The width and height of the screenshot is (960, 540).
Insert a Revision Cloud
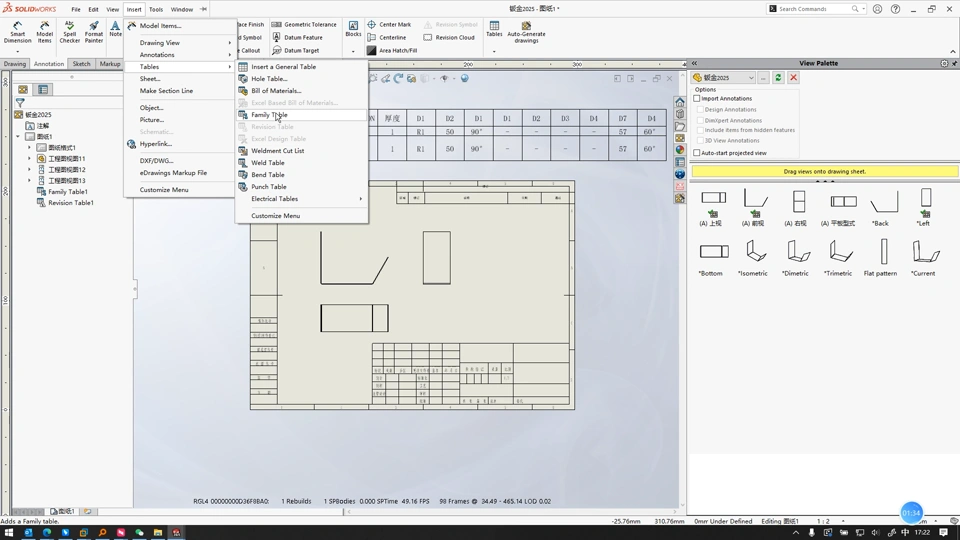[x=449, y=37]
